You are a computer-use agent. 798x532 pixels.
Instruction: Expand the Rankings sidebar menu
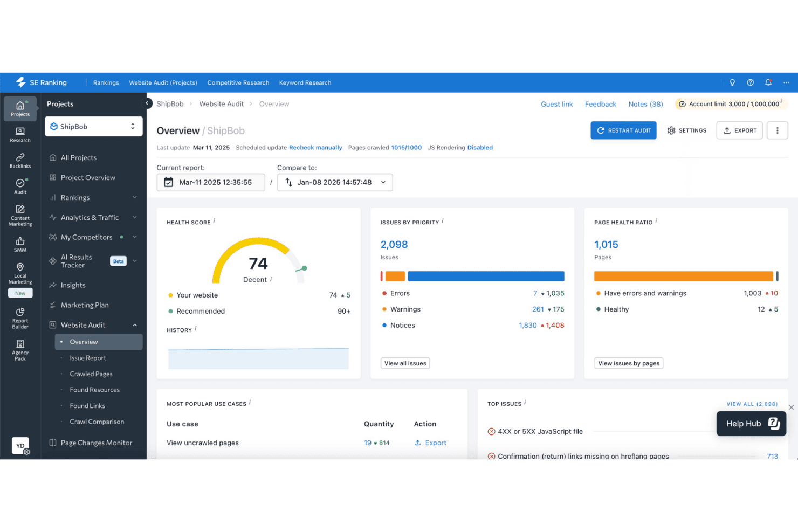tap(135, 197)
